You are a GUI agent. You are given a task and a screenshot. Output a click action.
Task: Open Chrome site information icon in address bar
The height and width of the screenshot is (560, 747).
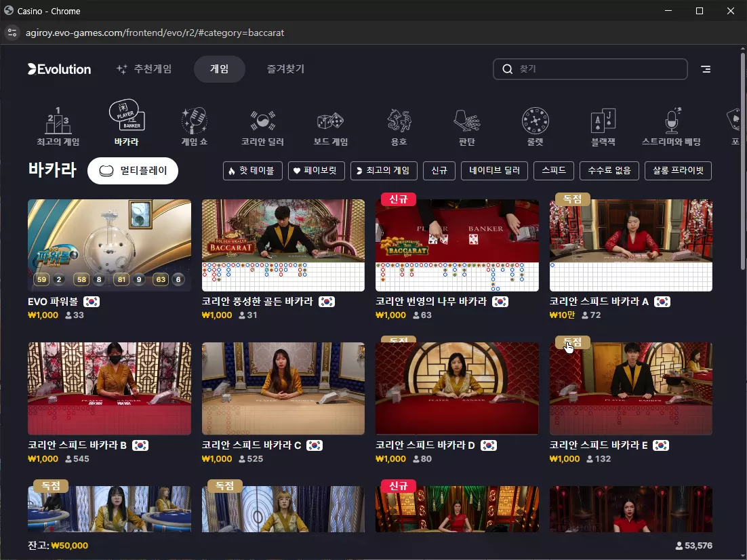[12, 33]
